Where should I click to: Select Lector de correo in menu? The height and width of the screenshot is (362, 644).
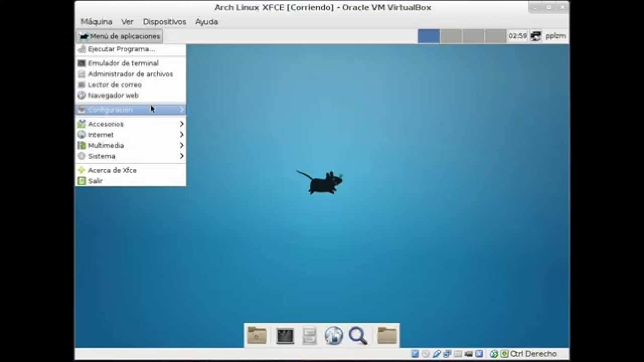[131, 85]
